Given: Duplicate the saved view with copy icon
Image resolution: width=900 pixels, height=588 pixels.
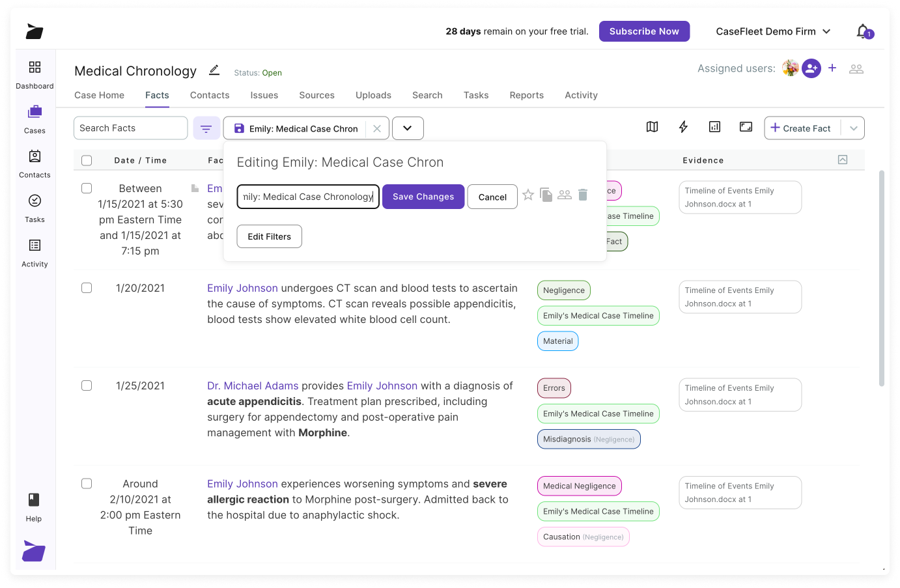Looking at the screenshot, I should tap(546, 194).
